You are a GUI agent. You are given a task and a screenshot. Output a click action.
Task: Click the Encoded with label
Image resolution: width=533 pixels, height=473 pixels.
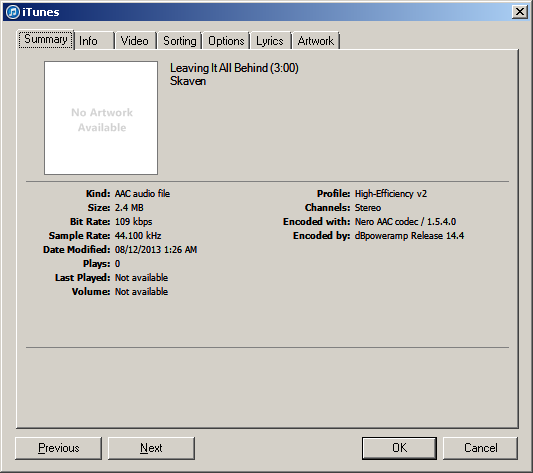tap(316, 222)
